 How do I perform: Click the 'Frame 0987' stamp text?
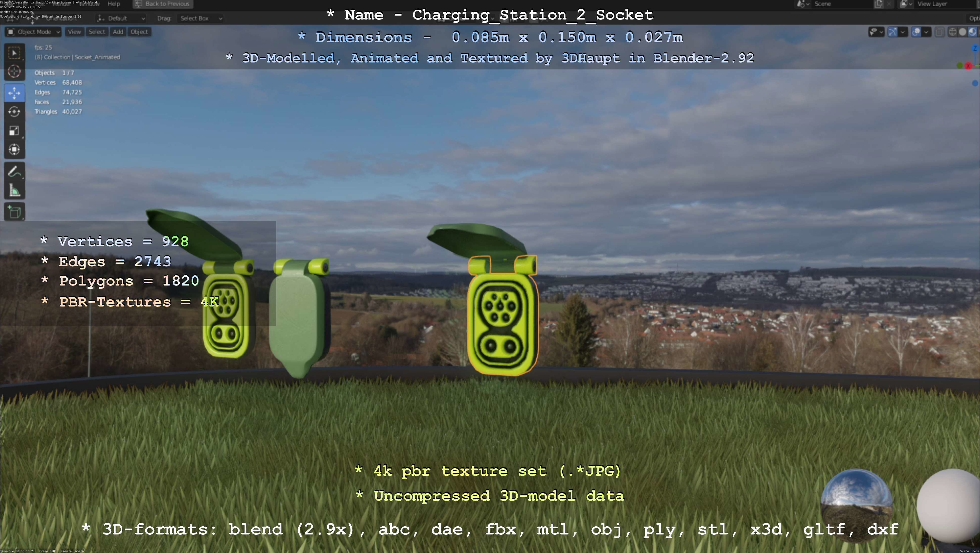coord(48,551)
